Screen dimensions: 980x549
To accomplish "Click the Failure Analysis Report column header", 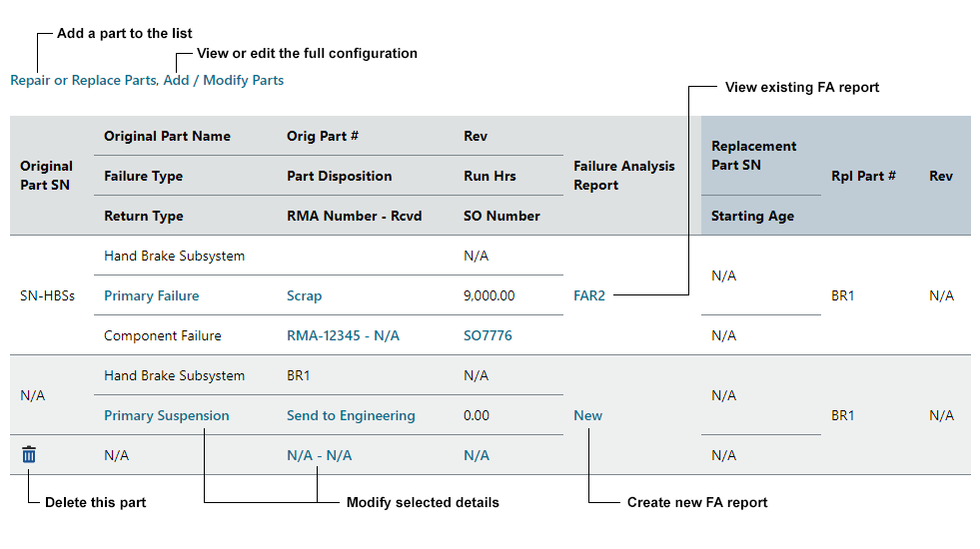I will point(623,176).
